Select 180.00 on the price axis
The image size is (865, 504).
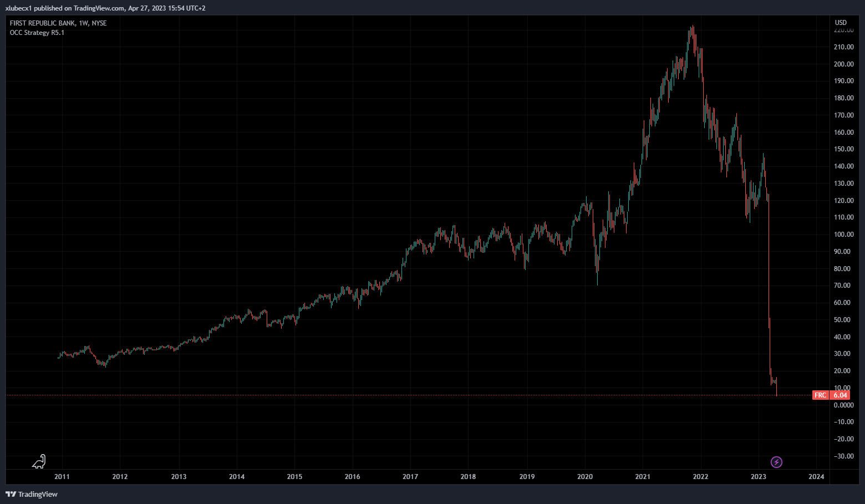pyautogui.click(x=843, y=98)
